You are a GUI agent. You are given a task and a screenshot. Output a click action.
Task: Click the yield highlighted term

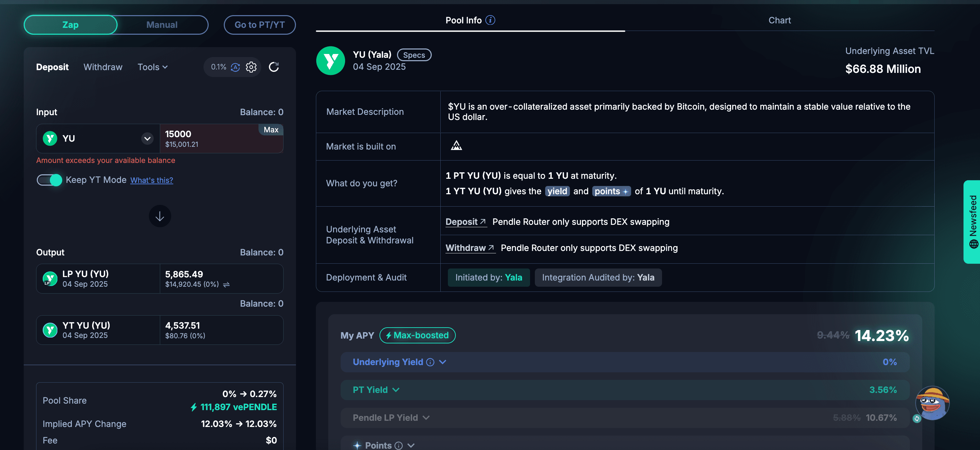557,191
